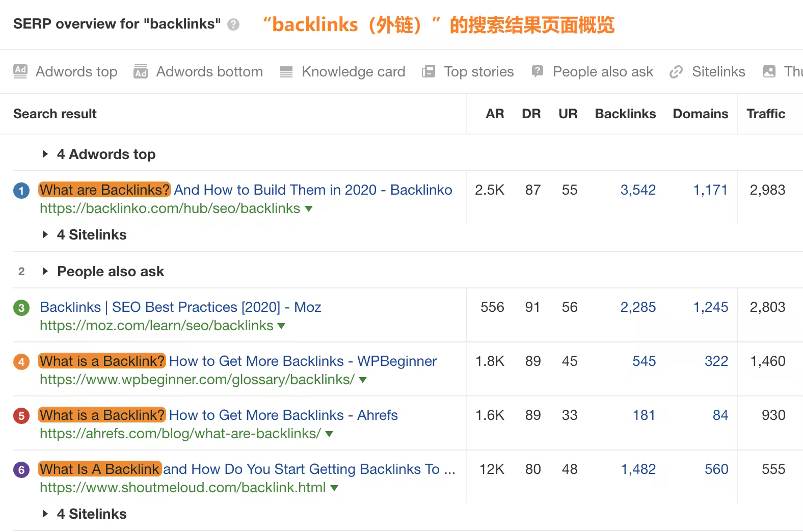Viewport: 803px width, 532px height.
Task: Click traffic value 2,983
Action: point(767,190)
